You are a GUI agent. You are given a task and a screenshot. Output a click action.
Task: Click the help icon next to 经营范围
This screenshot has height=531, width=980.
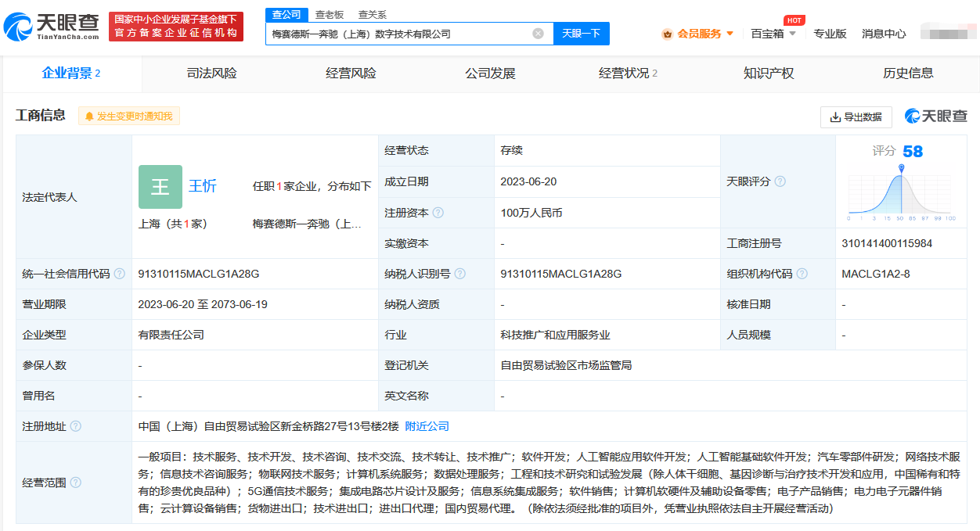tap(75, 483)
